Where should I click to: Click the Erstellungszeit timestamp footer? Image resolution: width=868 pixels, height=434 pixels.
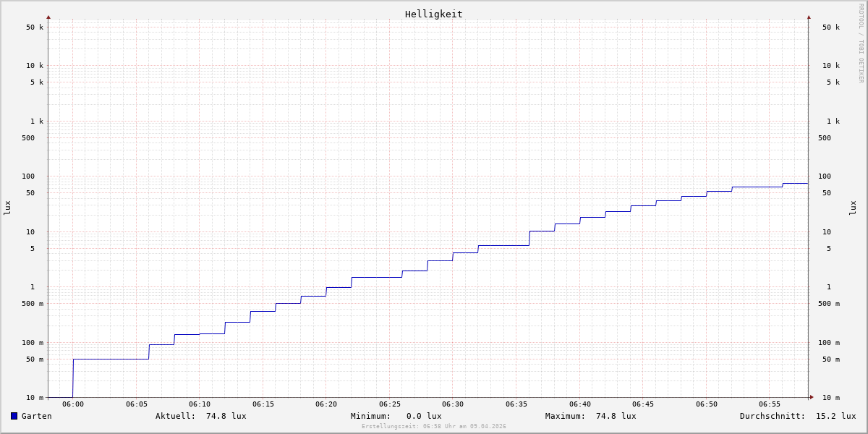(x=434, y=427)
